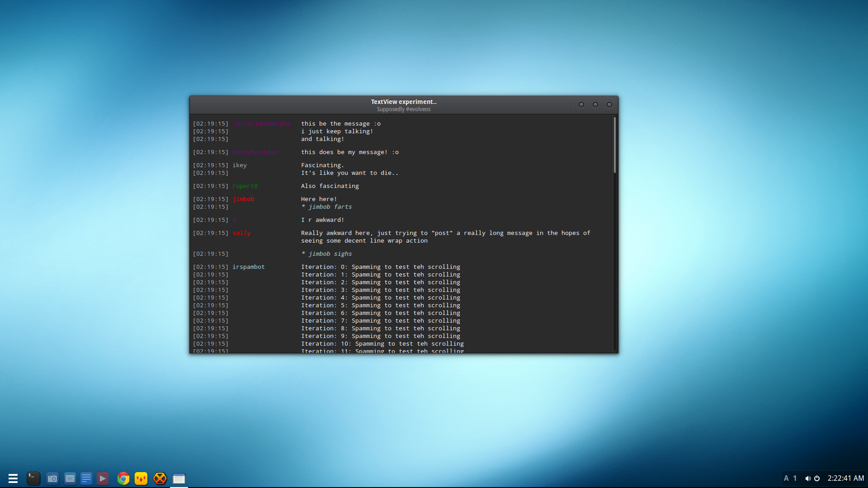Click the nickname 'hurdyhurdyhur'
Viewport: 868px width, 488px height.
(x=256, y=152)
